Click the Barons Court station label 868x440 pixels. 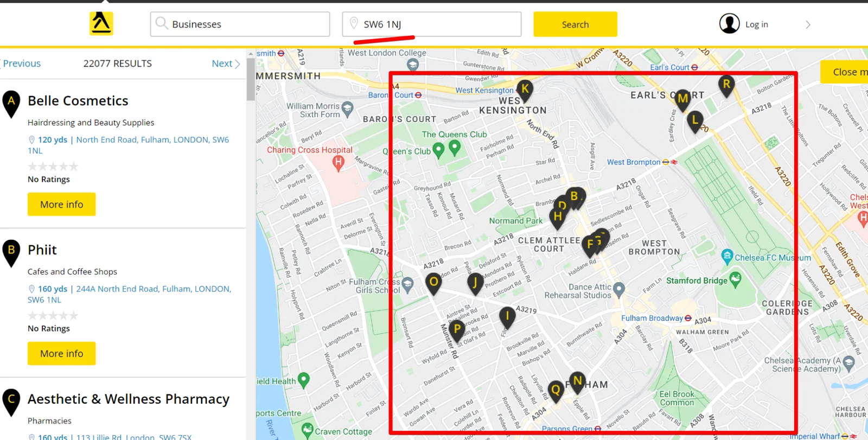point(391,95)
